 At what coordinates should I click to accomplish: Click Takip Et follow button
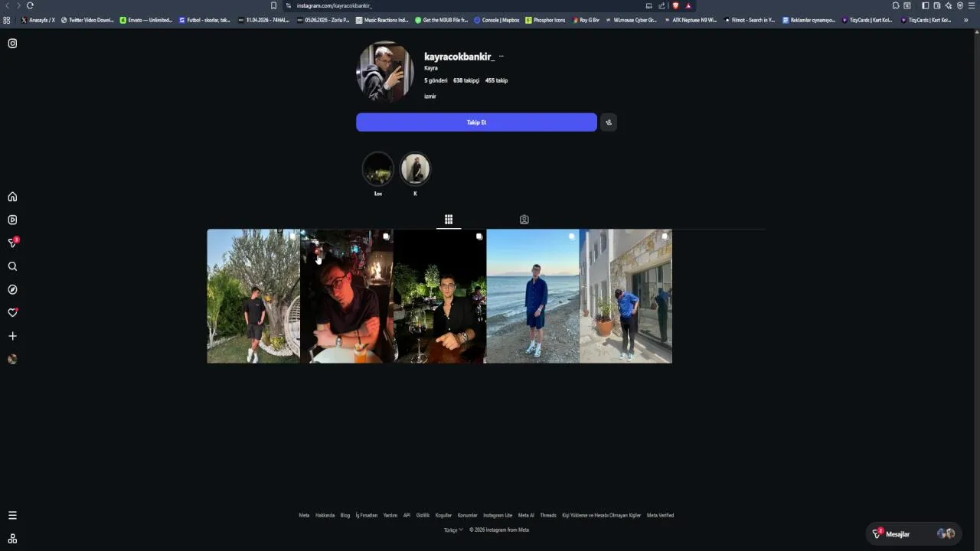click(x=476, y=122)
